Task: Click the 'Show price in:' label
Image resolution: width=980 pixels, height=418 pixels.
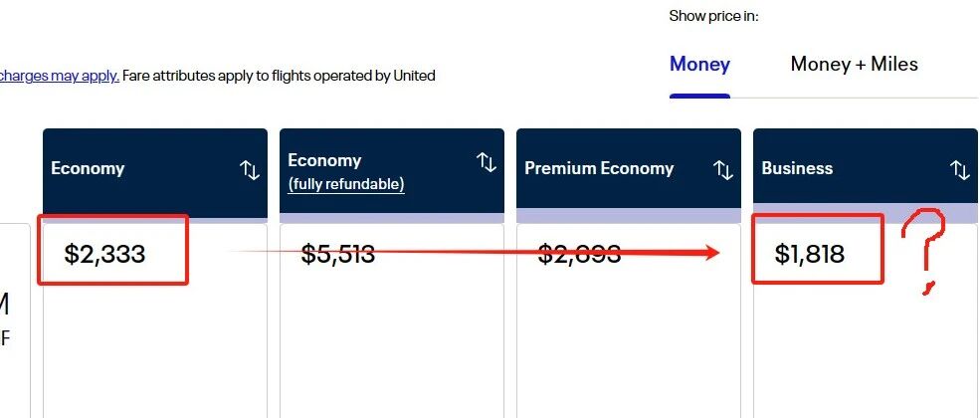Action: (713, 16)
